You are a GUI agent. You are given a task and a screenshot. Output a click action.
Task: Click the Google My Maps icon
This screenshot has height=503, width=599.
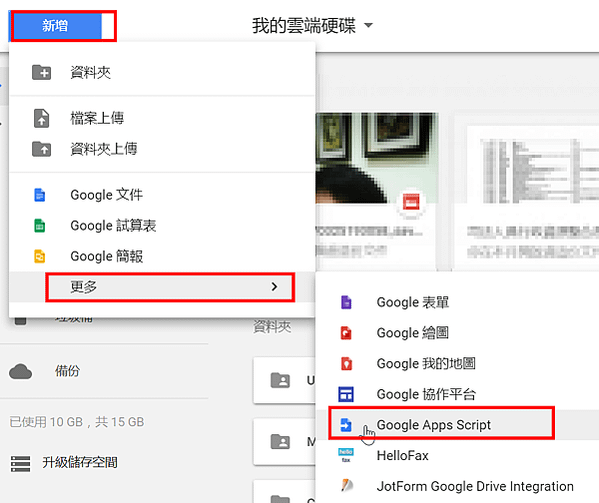tap(346, 363)
